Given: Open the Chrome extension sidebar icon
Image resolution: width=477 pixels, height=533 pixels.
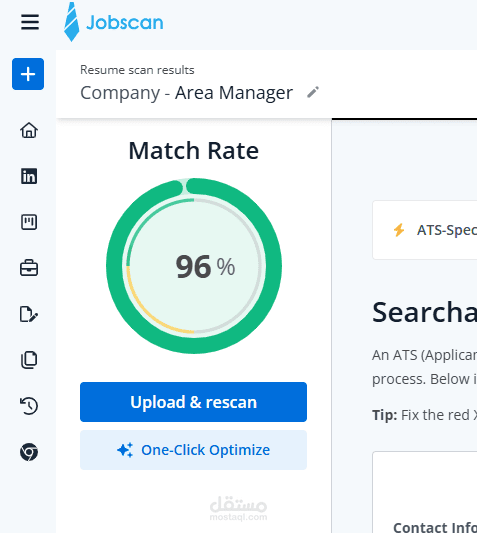Looking at the screenshot, I should click(29, 452).
